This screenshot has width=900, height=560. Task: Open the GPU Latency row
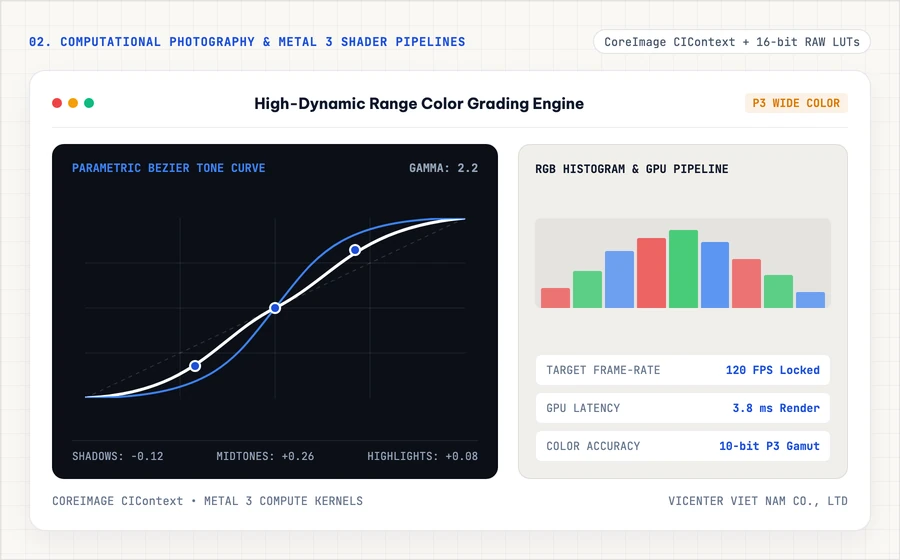click(x=682, y=408)
